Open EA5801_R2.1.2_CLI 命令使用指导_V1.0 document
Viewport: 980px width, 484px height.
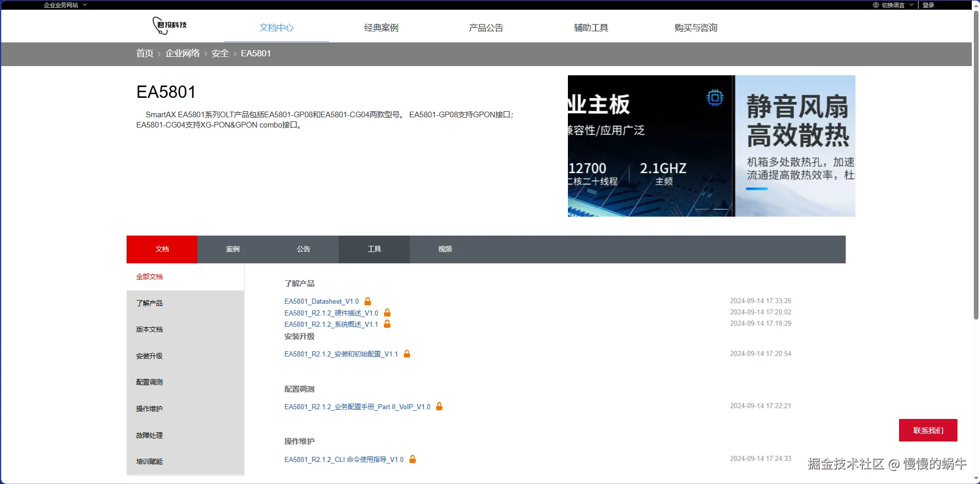coord(344,459)
